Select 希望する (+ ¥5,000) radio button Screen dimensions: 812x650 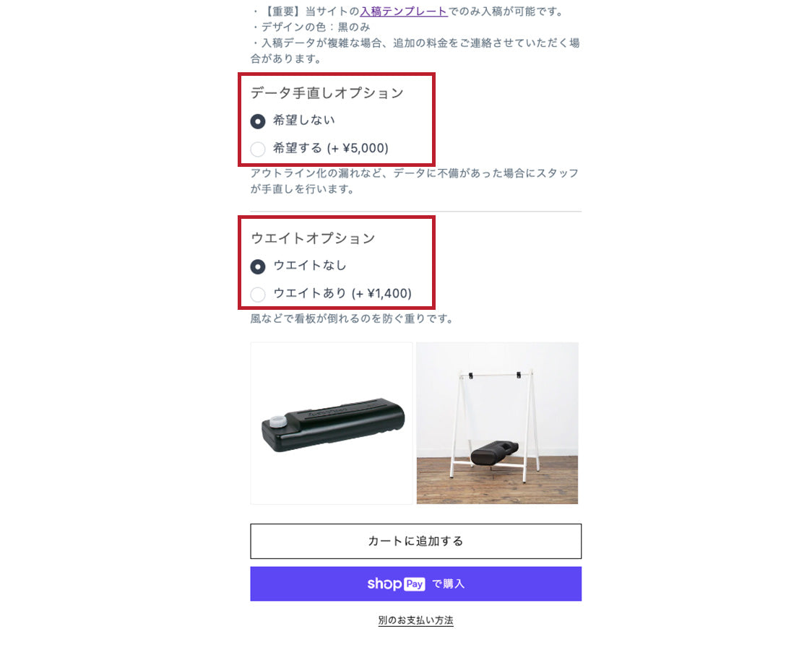[x=257, y=149]
